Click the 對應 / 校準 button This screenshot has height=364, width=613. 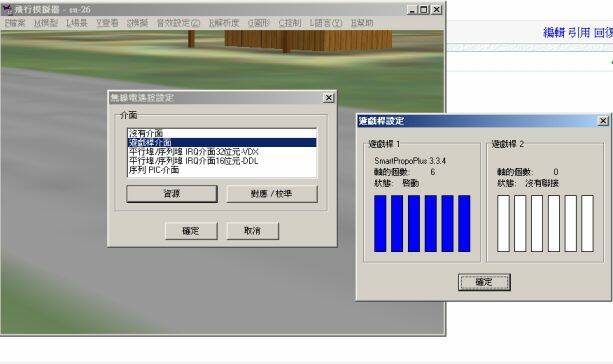pos(272,194)
